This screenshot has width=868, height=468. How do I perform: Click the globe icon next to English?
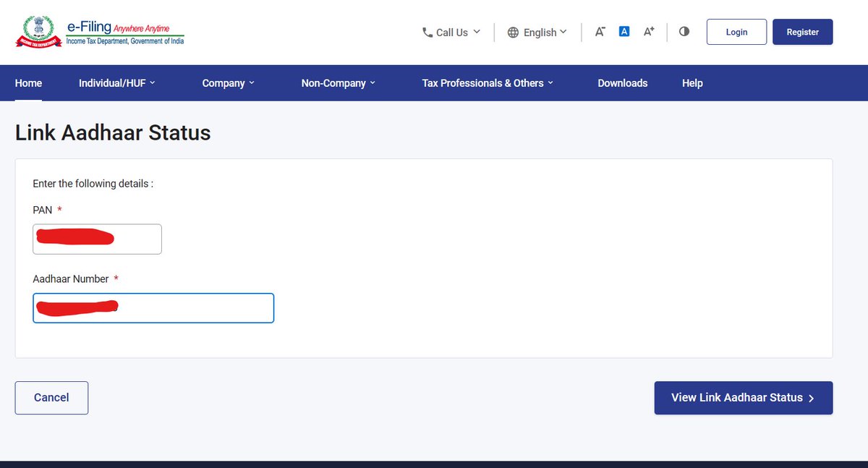(514, 32)
